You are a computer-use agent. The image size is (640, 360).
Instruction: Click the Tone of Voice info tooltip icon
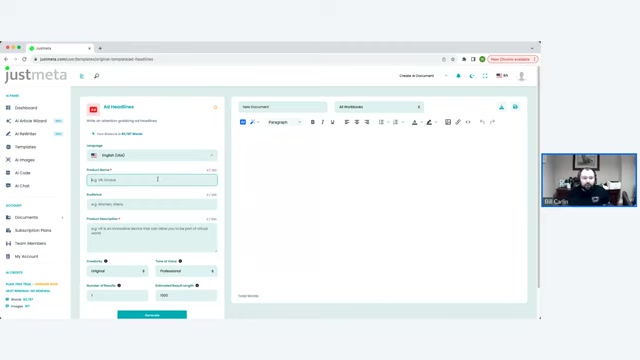pos(180,261)
